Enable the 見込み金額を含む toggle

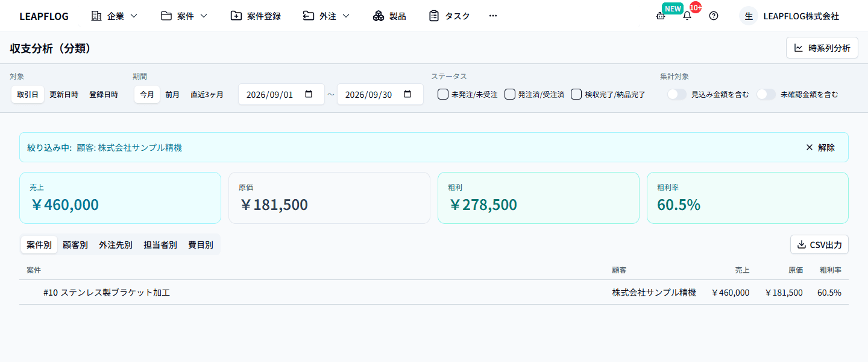point(677,94)
